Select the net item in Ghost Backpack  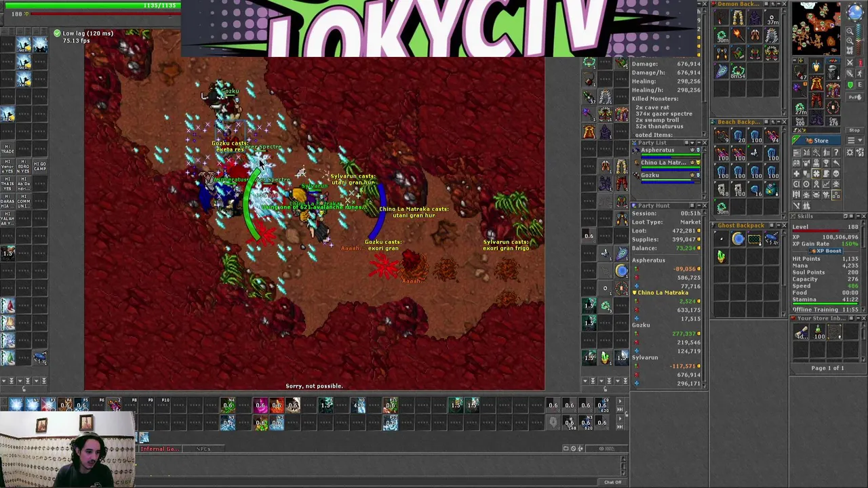[755, 238]
